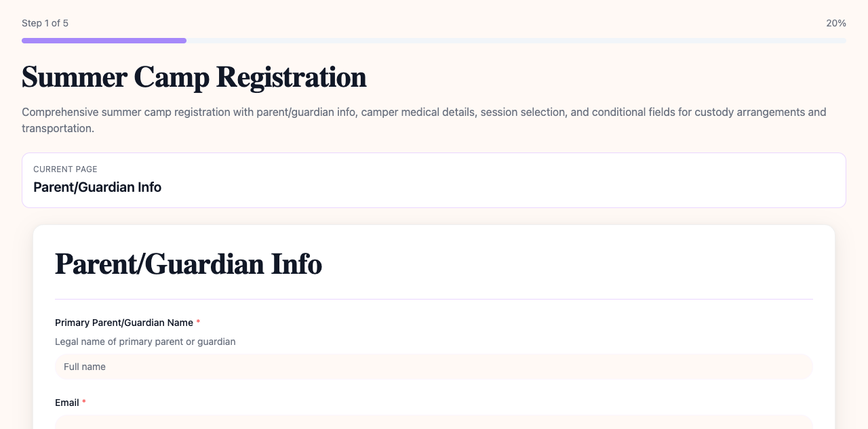
Task: Click the CURRENT PAGE small caption
Action: pos(65,169)
